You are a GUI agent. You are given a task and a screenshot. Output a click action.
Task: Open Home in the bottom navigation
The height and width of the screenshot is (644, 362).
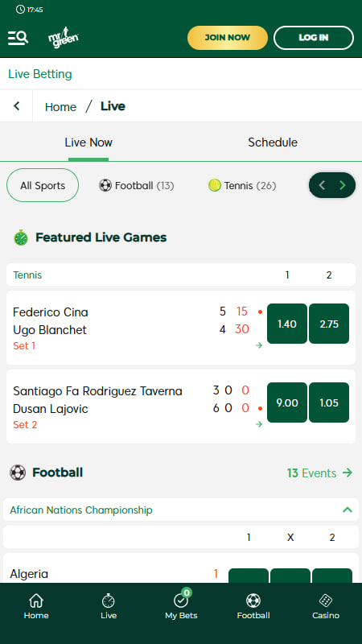pos(36,607)
